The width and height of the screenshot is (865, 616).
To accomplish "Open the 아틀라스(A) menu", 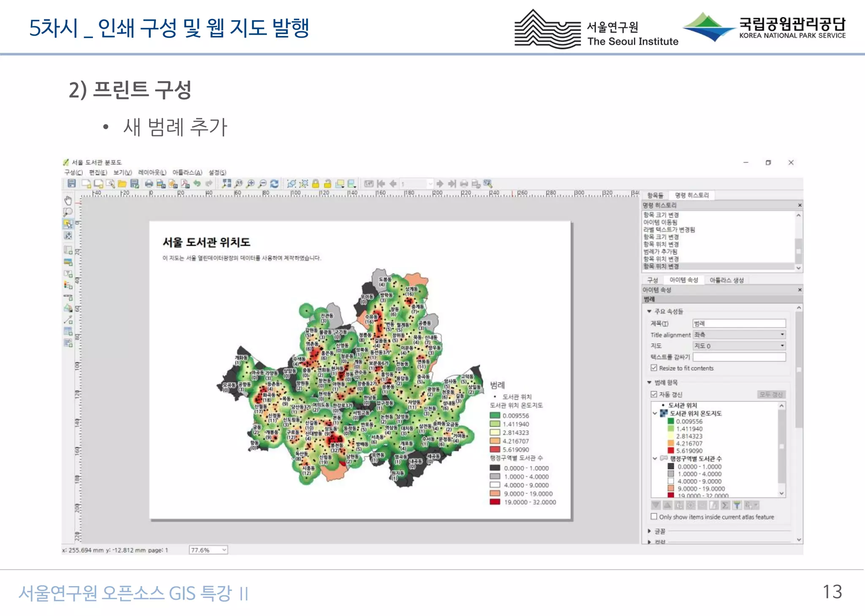I will point(188,172).
